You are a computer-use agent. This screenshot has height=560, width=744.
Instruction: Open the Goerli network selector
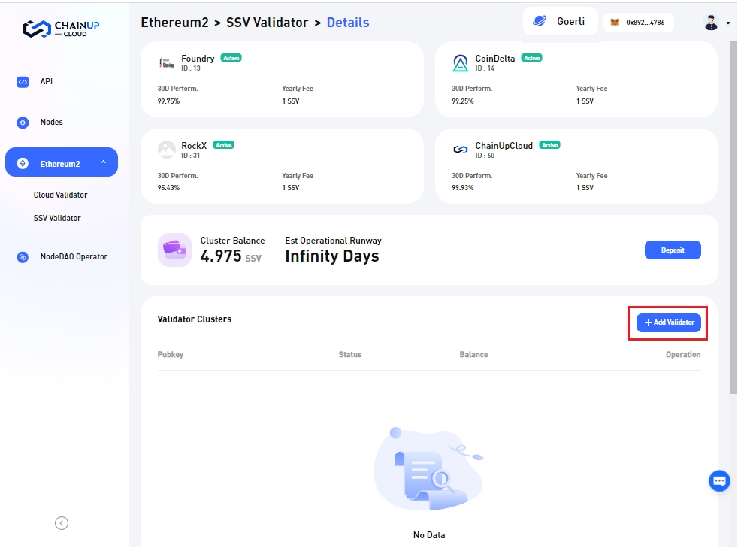coord(560,21)
